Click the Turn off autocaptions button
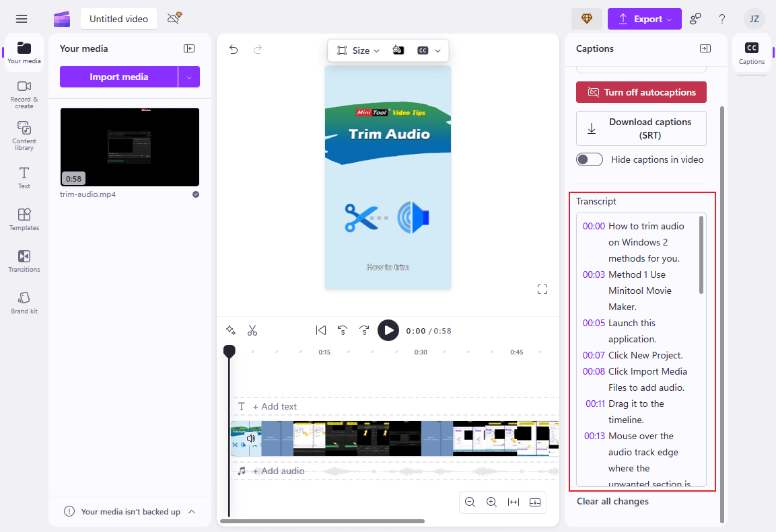This screenshot has width=776, height=532. click(641, 92)
